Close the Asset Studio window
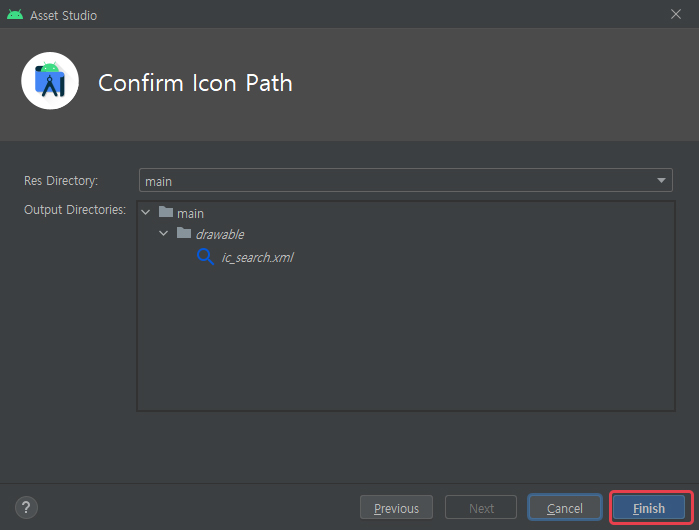This screenshot has height=530, width=699. pos(676,14)
